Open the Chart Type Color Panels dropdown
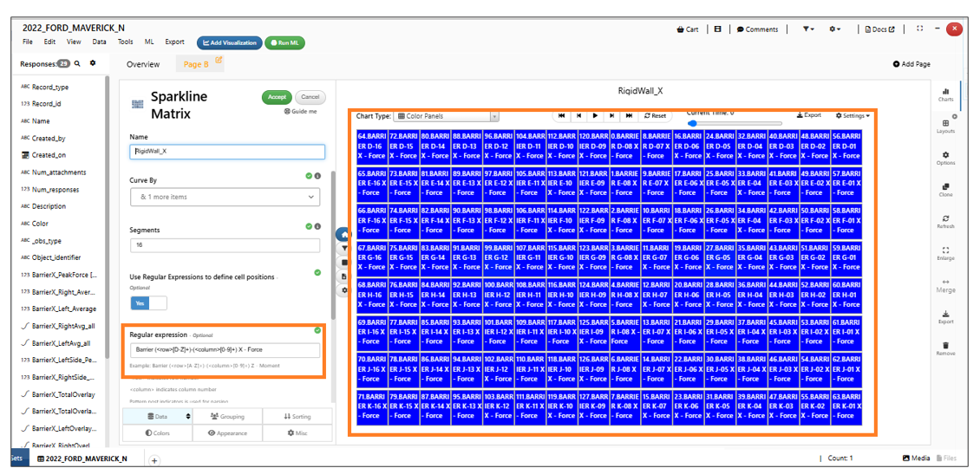980x468 pixels. coord(447,115)
